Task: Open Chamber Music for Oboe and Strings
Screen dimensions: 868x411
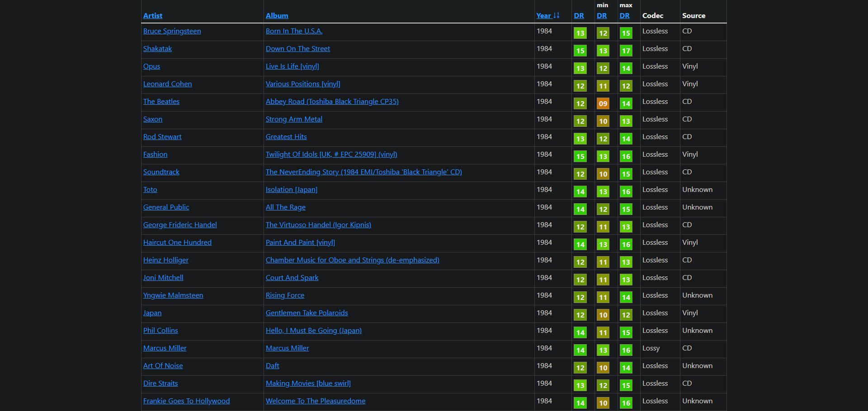Action: coord(353,260)
